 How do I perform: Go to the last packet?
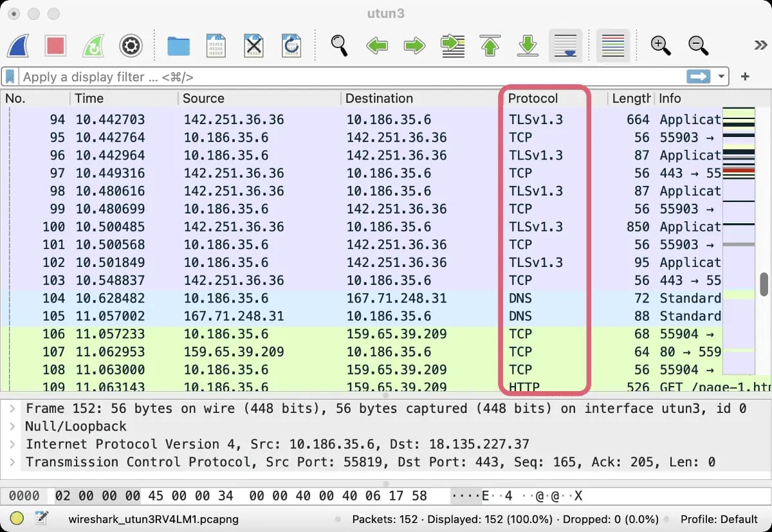coord(527,45)
